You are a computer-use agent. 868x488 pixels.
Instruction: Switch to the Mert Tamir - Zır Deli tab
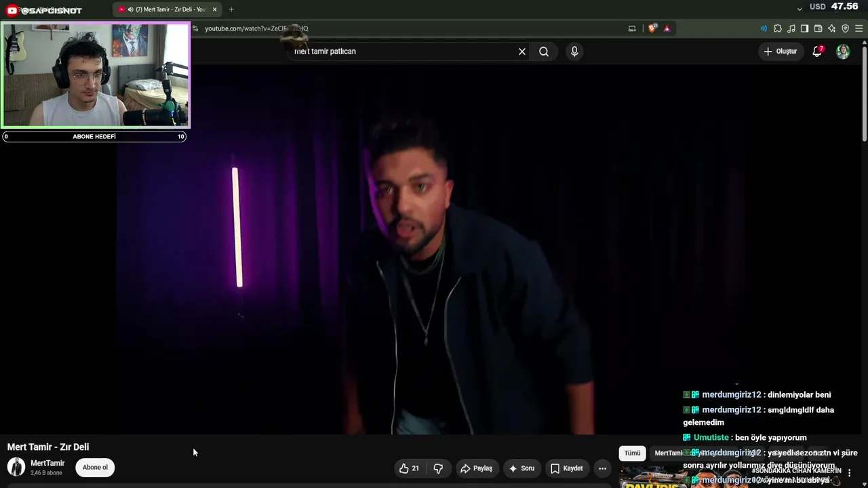[167, 9]
